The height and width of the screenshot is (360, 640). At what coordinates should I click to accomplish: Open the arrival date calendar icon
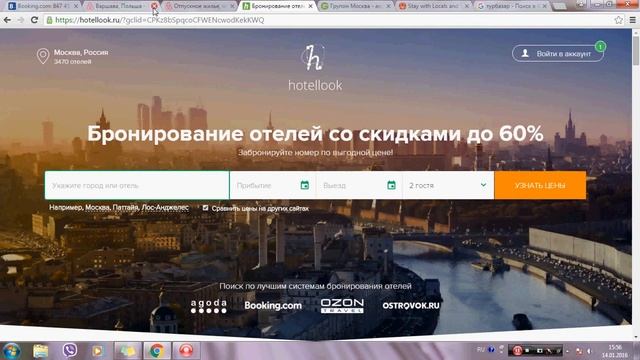click(x=304, y=185)
